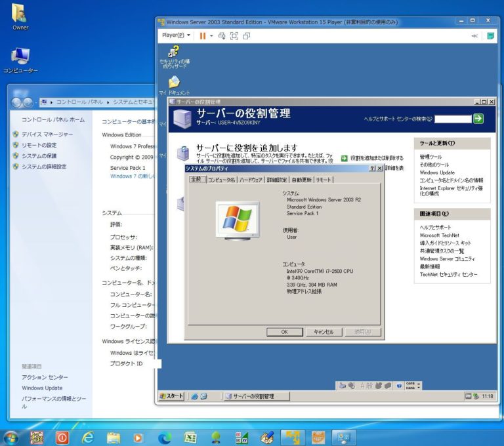Switch VMware to Unity mode
Viewport: 504px width, 446px height.
pos(247,35)
